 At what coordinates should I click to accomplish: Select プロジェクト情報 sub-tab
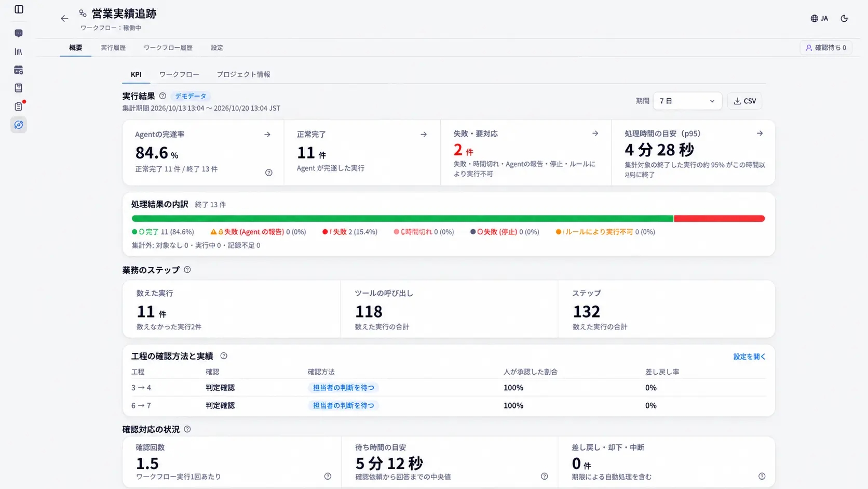point(243,74)
